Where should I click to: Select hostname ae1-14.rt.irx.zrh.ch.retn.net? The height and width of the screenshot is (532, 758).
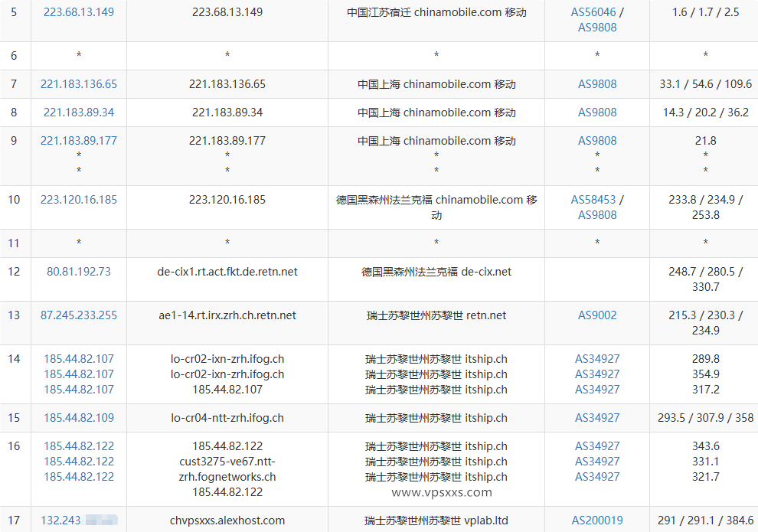(227, 315)
